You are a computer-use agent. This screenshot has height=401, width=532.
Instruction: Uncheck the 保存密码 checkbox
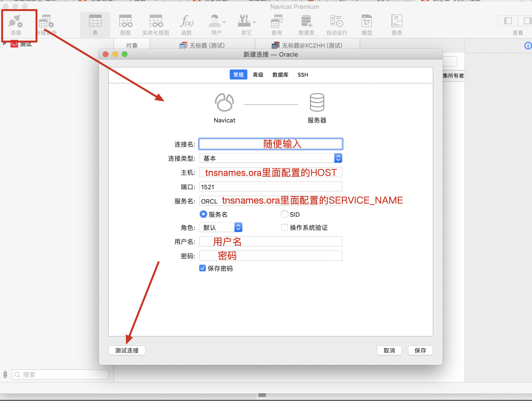pyautogui.click(x=202, y=268)
